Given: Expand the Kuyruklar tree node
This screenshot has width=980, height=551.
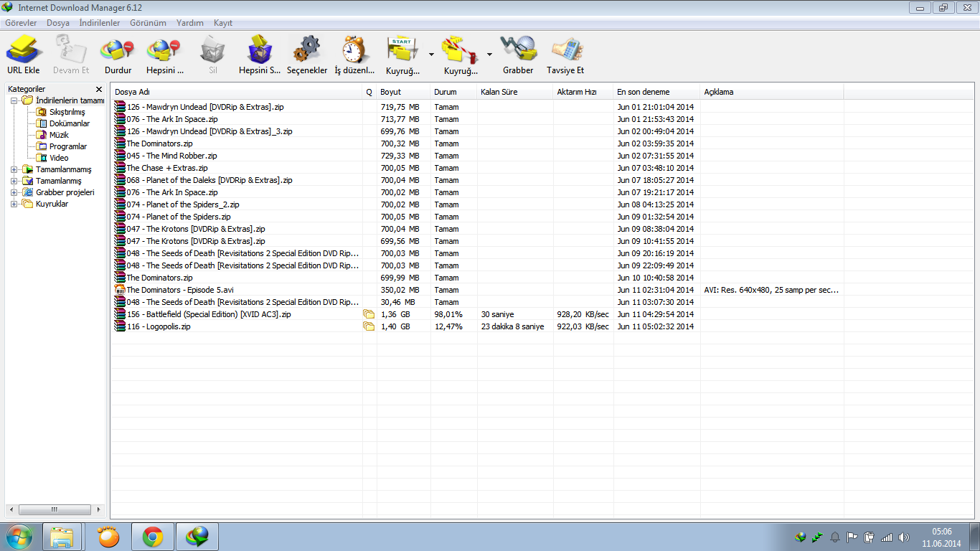Looking at the screenshot, I should [14, 204].
